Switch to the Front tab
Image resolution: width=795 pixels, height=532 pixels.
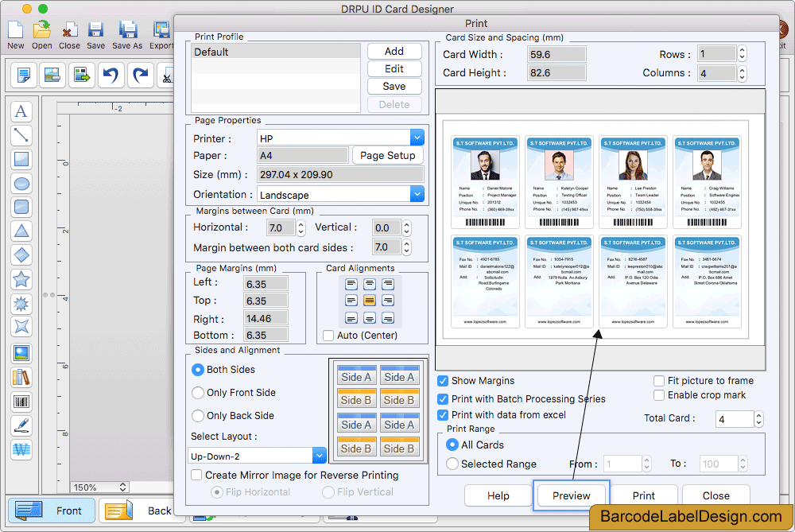click(x=51, y=511)
